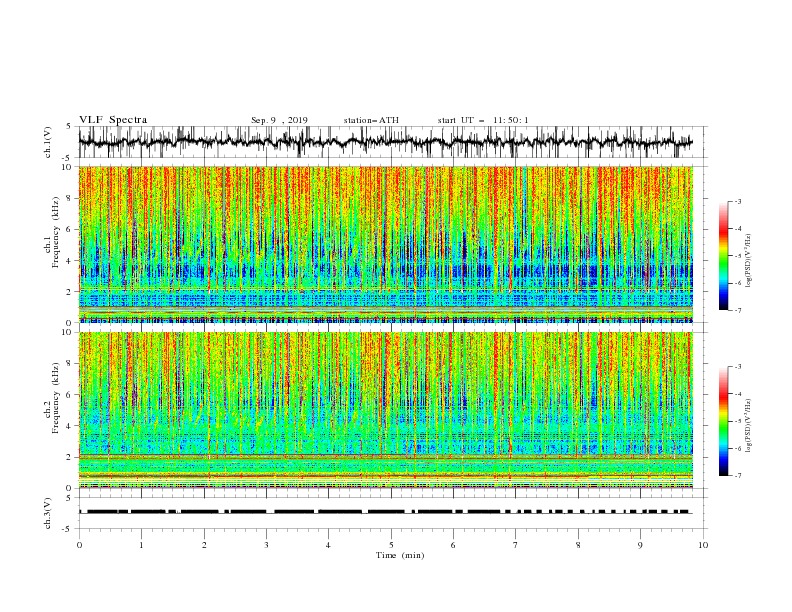Image resolution: width=792 pixels, height=612 pixels.
Task: Click the "-3" tick on ch.1 colorbar
Action: (x=737, y=201)
